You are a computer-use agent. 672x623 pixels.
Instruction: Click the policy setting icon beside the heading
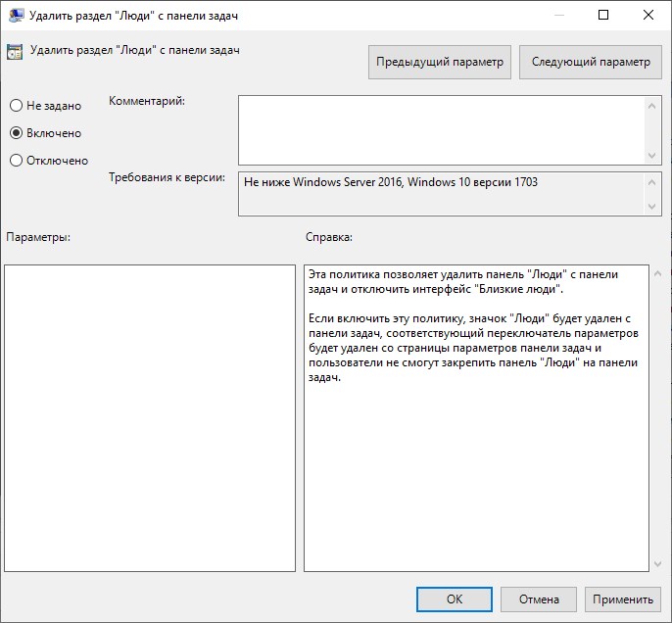click(x=16, y=51)
